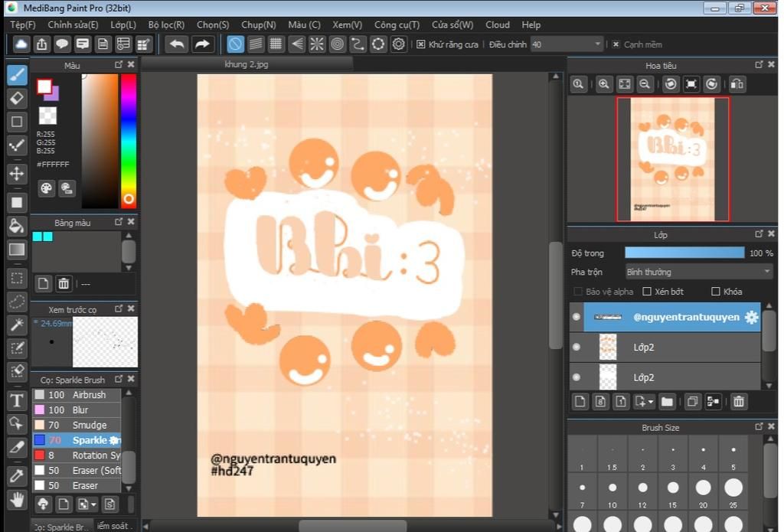This screenshot has height=532, width=784.
Task: Open add-brush dropdown in brush panel
Action: pyautogui.click(x=93, y=504)
